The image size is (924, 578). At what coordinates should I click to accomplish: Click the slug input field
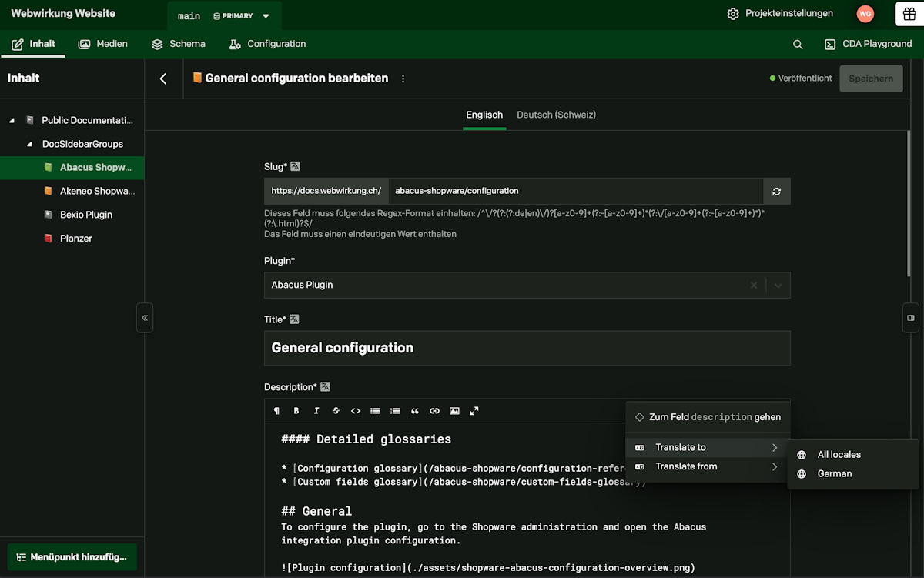(x=575, y=191)
